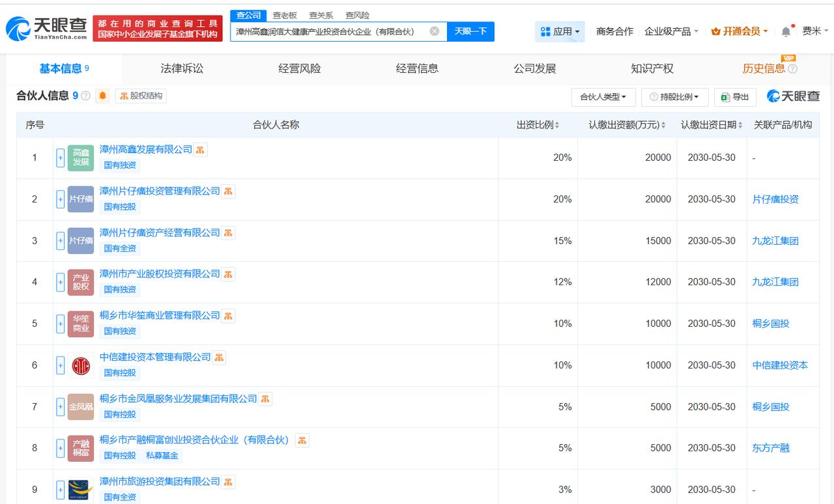Open 中信建投资本 related institution link

click(780, 365)
